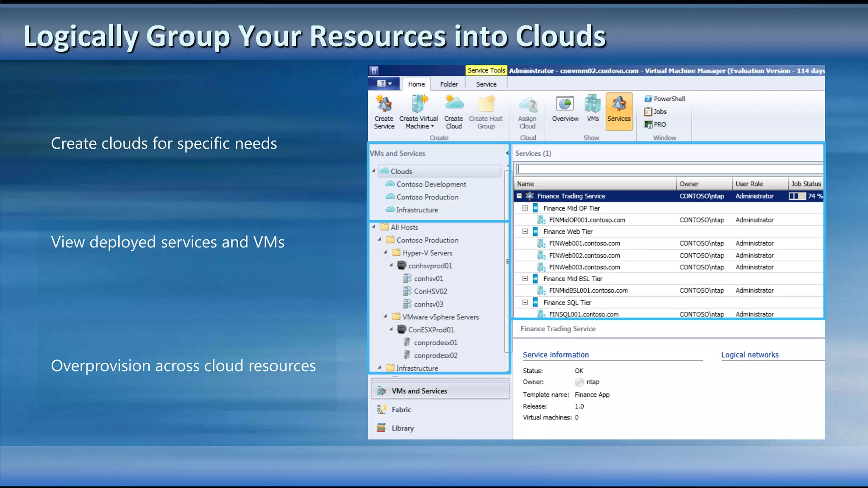Select the Infrastructure cloud

point(412,210)
